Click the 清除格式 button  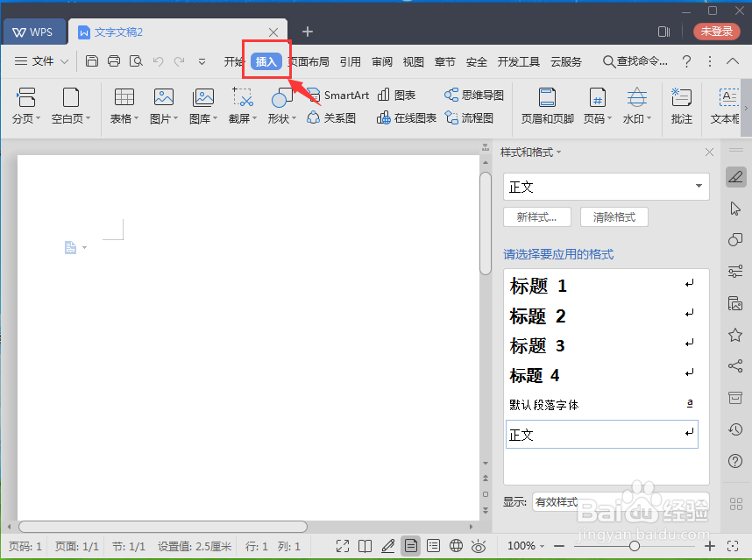[x=614, y=216]
